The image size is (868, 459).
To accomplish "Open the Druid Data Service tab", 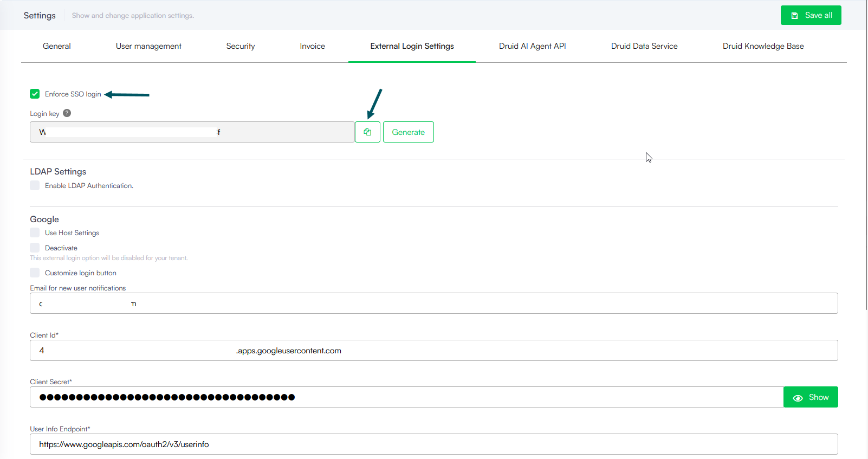I will point(644,46).
